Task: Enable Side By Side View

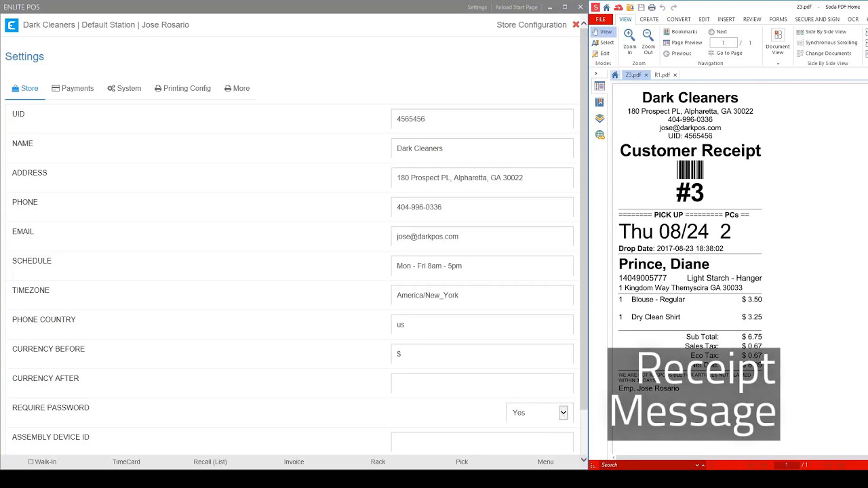Action: (x=821, y=32)
